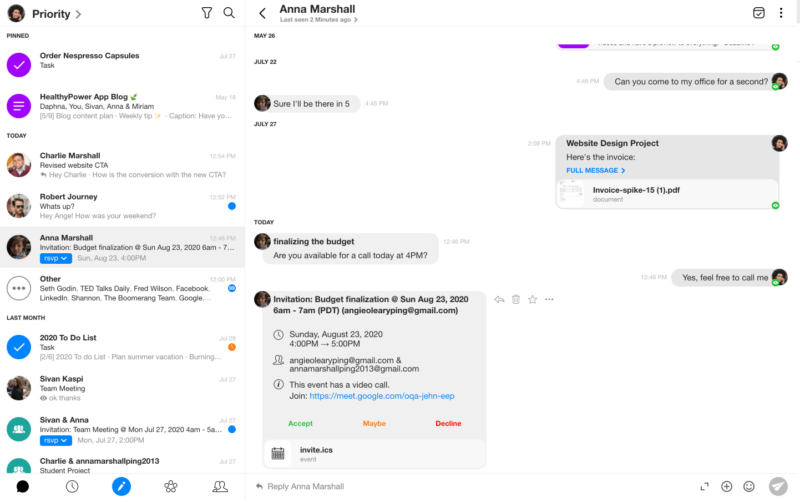Delete invitation using trash icon
The image size is (800, 502).
click(x=516, y=299)
